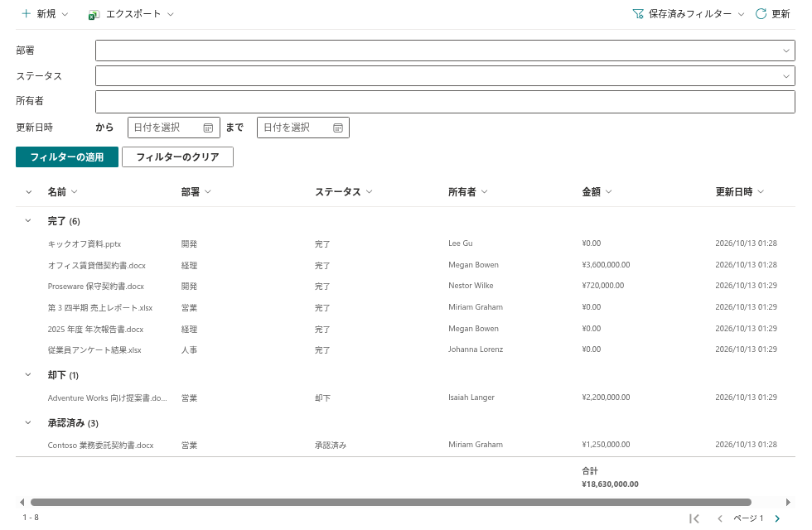Open 保存済みフィルター saved filters
Screen dimensions: 812x530
pyautogui.click(x=689, y=14)
